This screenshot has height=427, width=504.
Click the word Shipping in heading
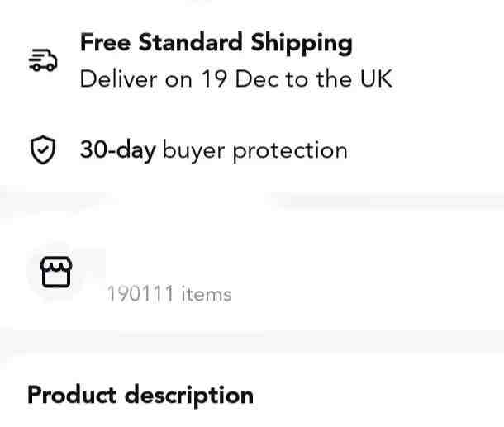pos(302,44)
